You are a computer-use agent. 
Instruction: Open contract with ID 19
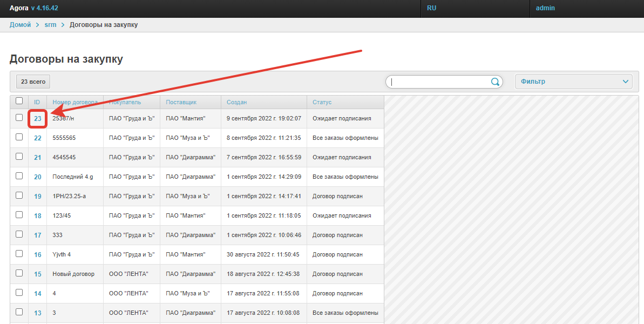(x=38, y=197)
